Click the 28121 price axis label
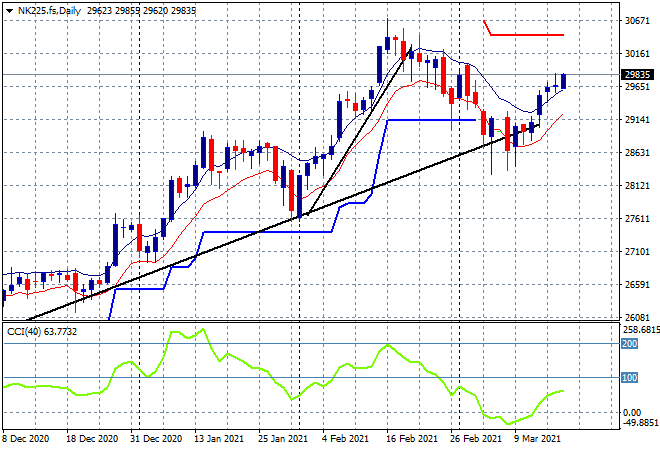Viewport: 660px width, 450px height. pos(637,186)
